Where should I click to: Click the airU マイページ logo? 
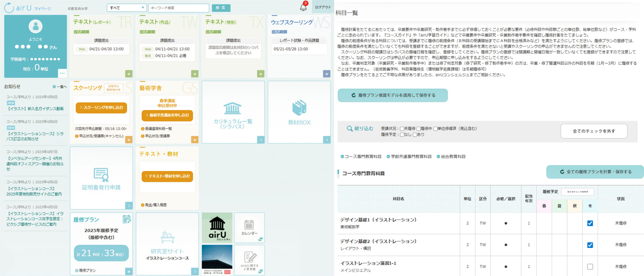coord(28,8)
